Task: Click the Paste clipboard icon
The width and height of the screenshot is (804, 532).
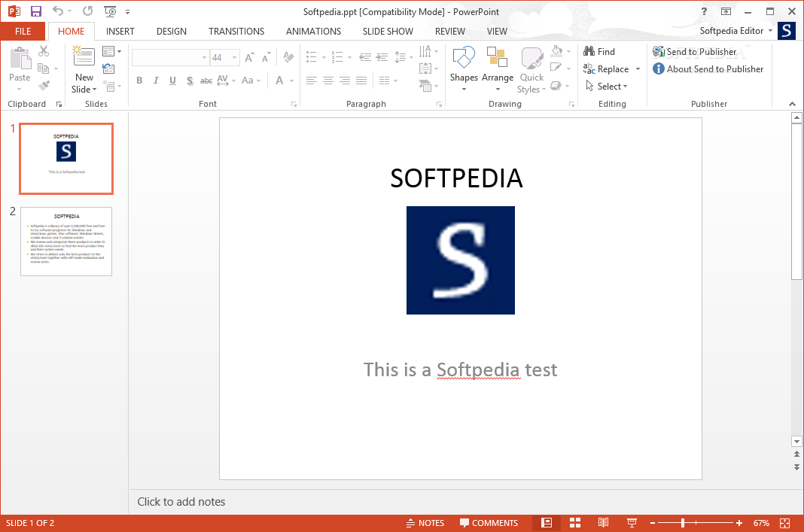Action: [20, 58]
